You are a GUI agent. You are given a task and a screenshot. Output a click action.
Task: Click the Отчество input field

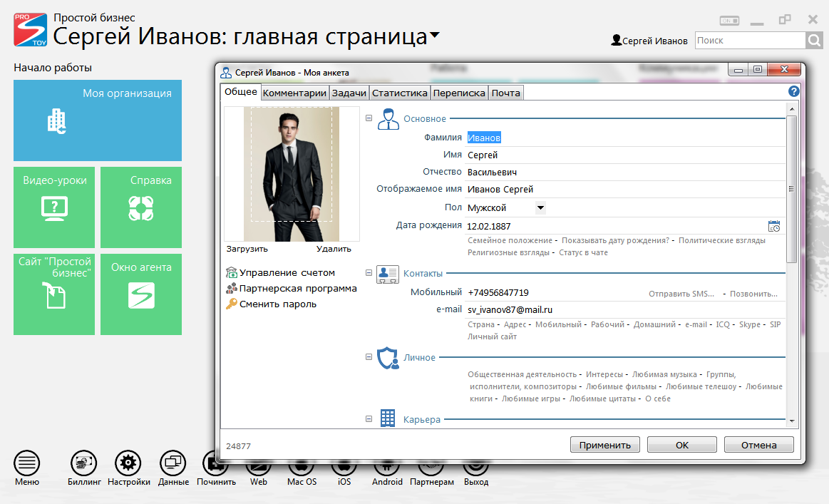[624, 173]
